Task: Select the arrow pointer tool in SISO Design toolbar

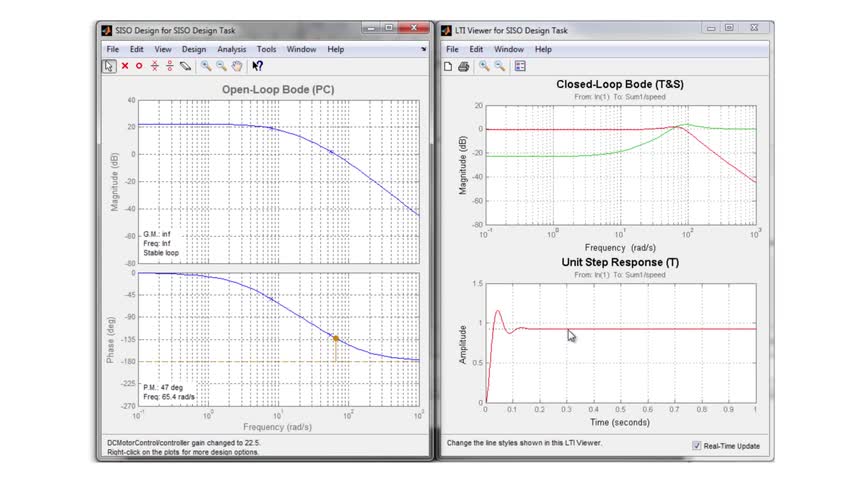Action: click(x=109, y=66)
